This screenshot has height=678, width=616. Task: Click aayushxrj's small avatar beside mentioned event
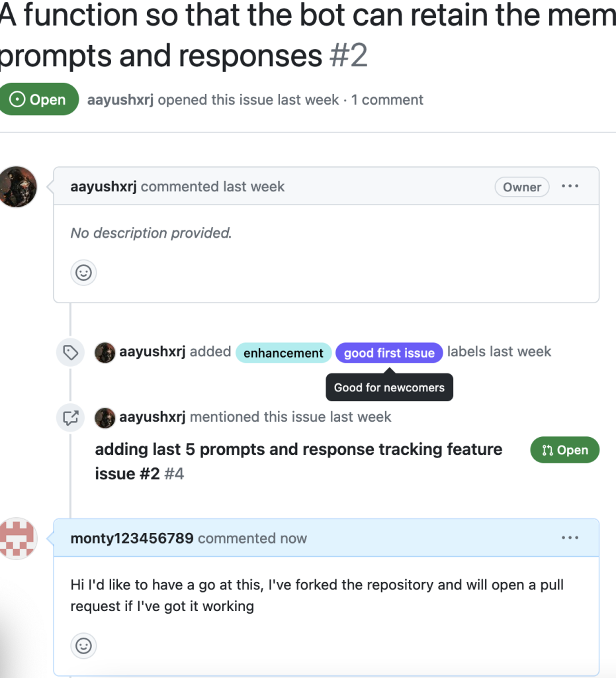point(105,418)
